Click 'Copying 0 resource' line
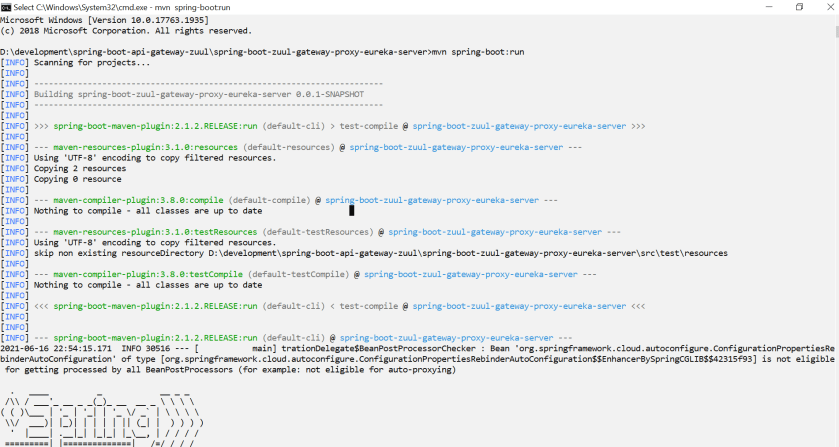This screenshot has height=447, width=839. pyautogui.click(x=78, y=179)
